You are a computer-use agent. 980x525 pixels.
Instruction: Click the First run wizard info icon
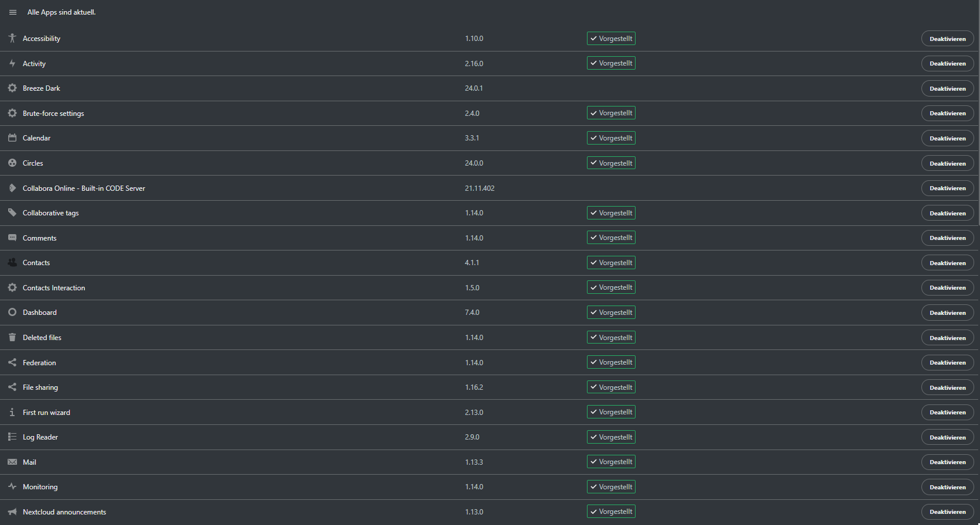12,412
